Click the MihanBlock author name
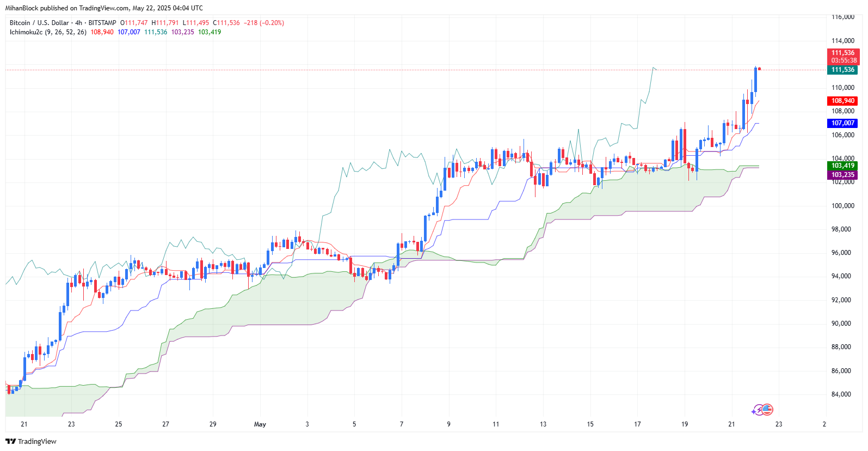 (22, 8)
